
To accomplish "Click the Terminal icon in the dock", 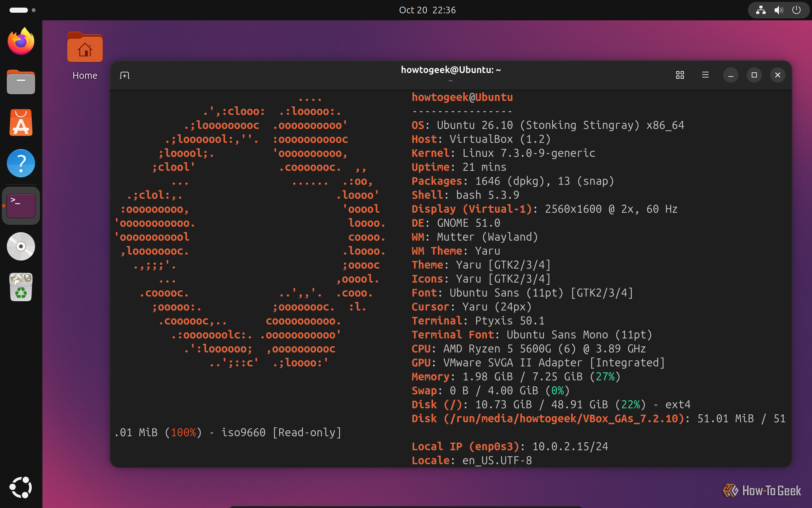I will click(x=21, y=206).
